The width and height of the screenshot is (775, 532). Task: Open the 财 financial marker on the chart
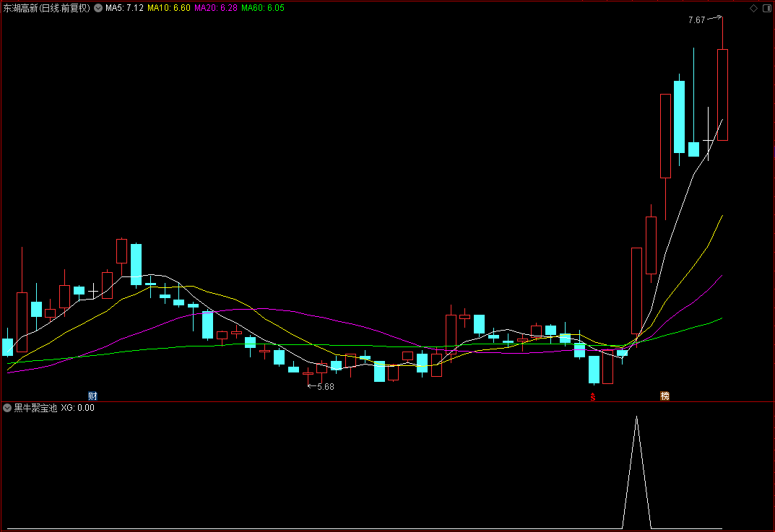pos(92,396)
